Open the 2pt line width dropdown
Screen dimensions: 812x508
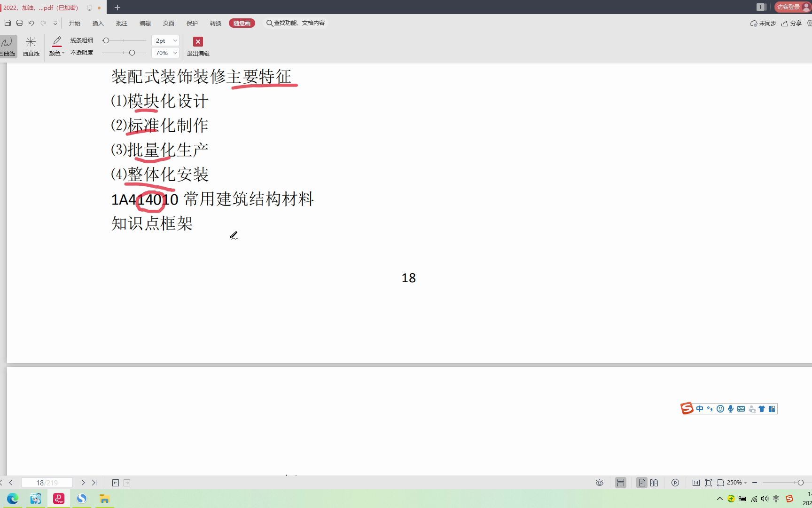(165, 41)
